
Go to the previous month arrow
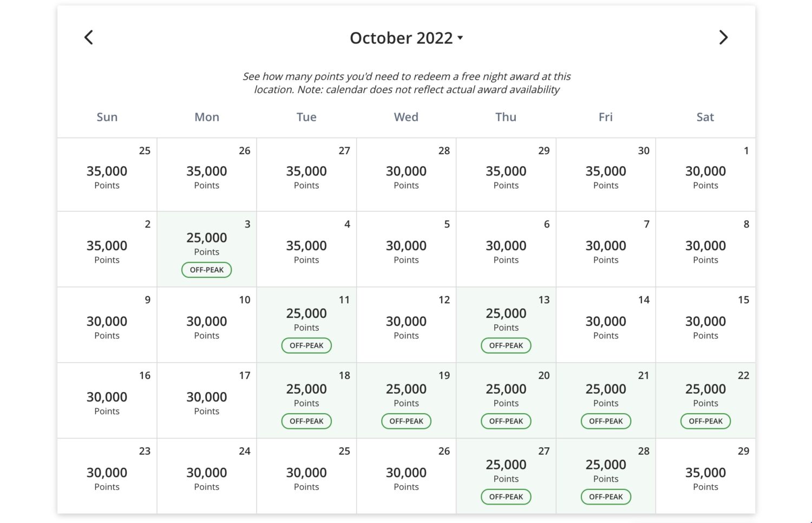(x=89, y=37)
